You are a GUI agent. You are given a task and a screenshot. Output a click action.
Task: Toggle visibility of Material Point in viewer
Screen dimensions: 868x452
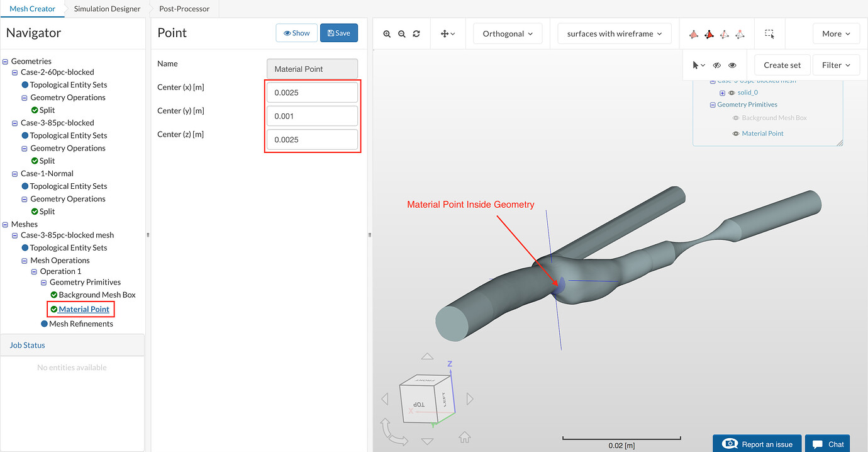735,133
